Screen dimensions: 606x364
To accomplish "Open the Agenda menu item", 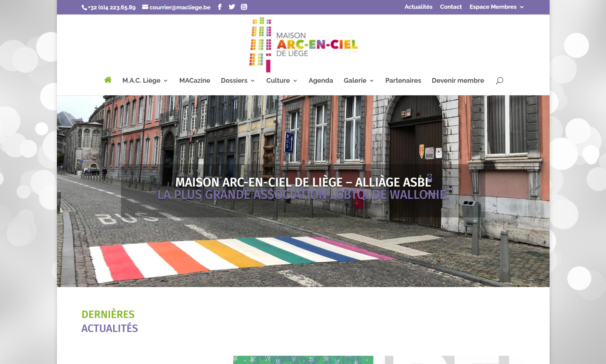I will pyautogui.click(x=321, y=81).
